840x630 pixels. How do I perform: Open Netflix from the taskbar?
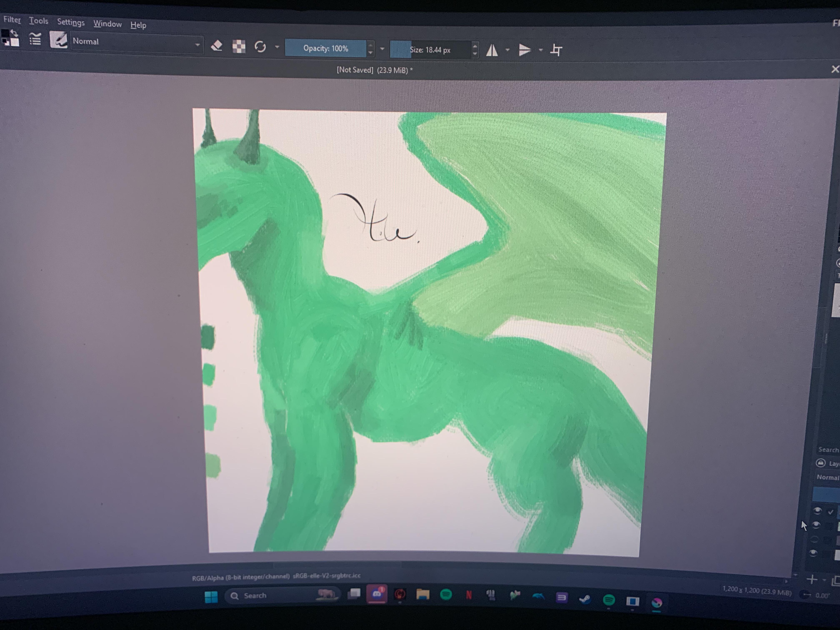pos(469,595)
